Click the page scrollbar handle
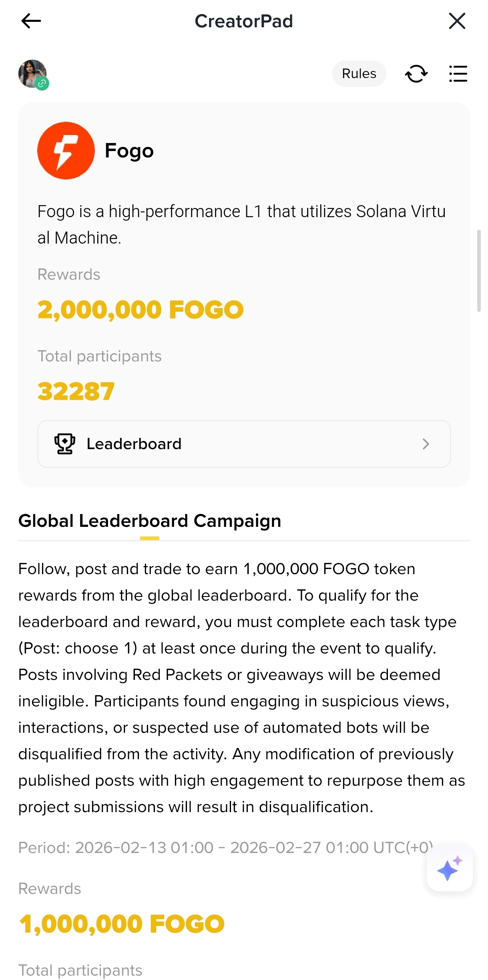This screenshot has height=980, width=488. 479,270
